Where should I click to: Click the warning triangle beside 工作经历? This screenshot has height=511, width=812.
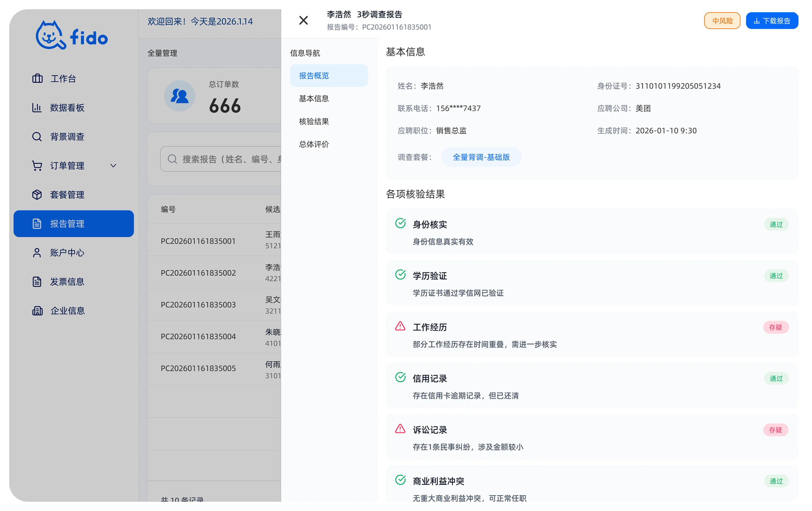[400, 326]
